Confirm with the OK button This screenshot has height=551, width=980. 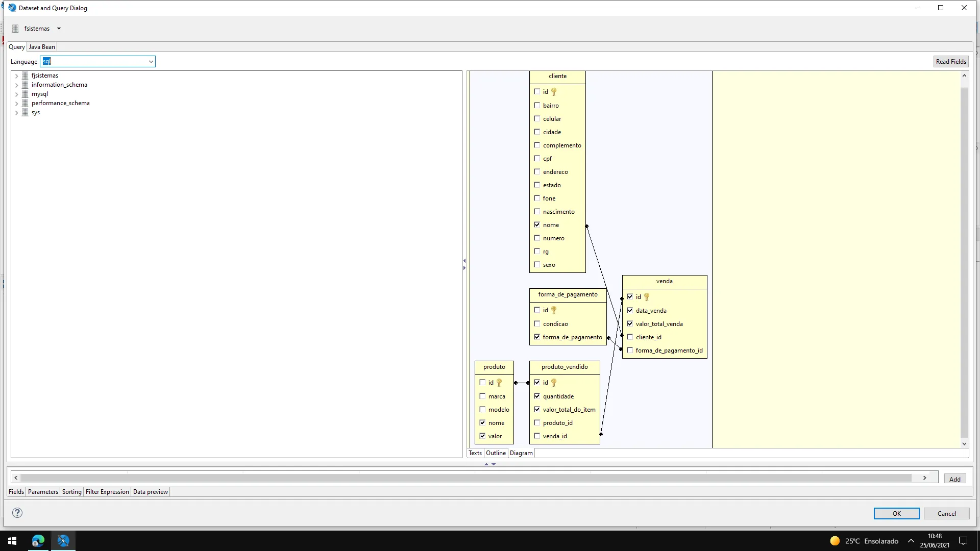[896, 513]
